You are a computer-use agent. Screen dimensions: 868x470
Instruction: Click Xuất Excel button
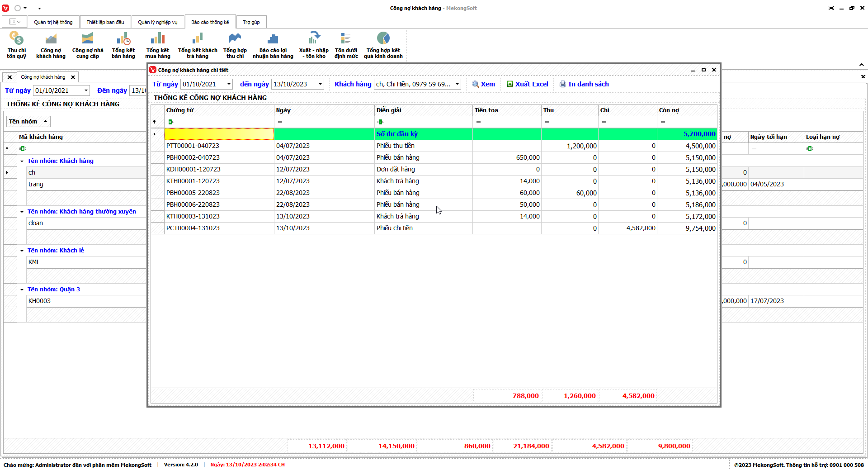527,84
